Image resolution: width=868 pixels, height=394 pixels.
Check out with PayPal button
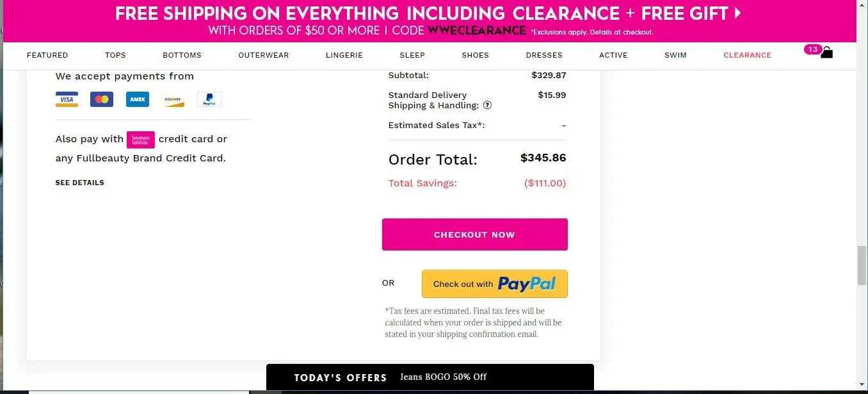tap(494, 284)
